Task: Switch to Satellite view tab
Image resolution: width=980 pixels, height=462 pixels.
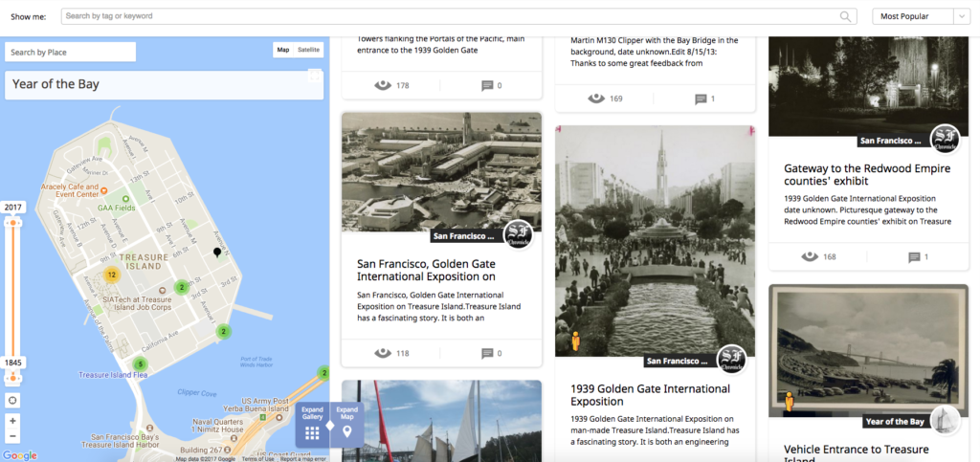Action: (x=308, y=50)
